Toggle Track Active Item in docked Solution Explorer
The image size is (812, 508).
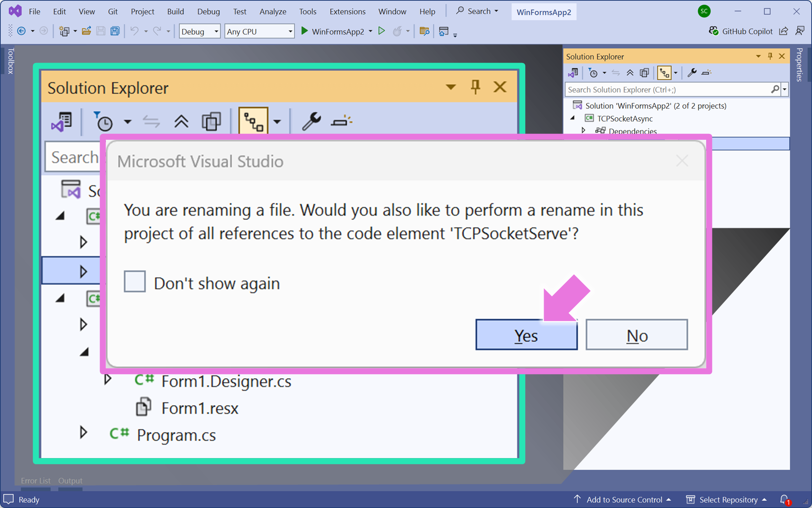664,73
